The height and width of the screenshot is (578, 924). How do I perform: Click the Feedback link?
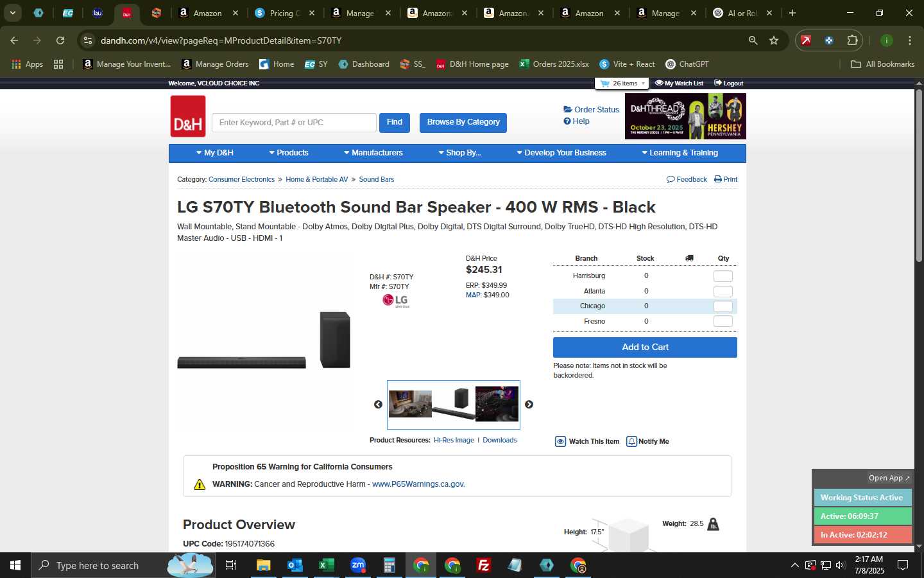pos(687,180)
